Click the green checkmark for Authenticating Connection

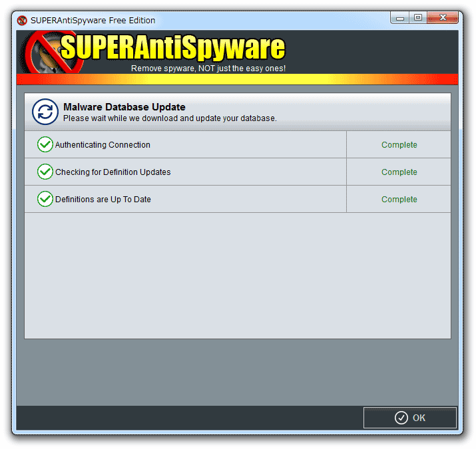tap(45, 144)
